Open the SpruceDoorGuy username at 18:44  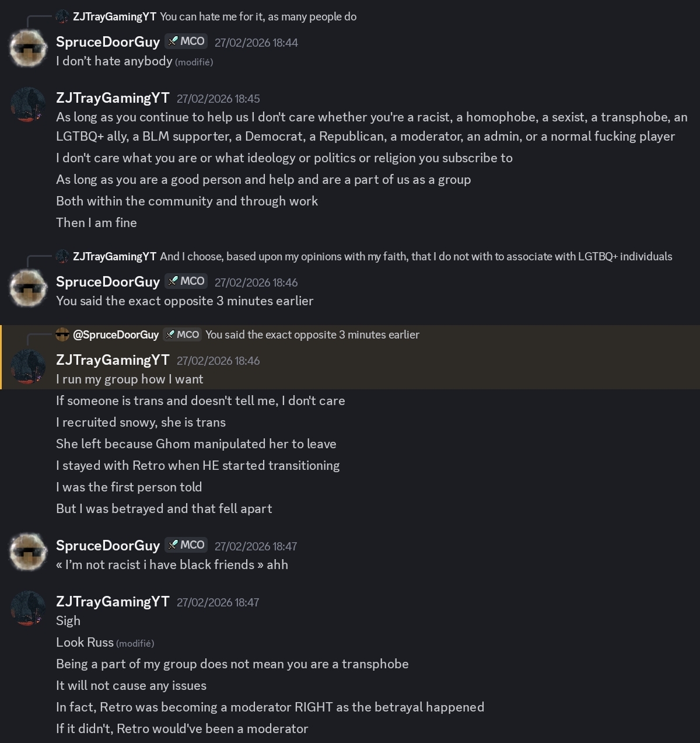[x=107, y=42]
